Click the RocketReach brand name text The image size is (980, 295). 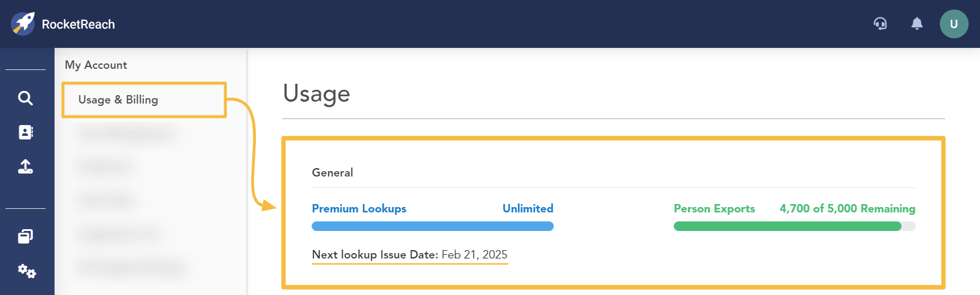tap(79, 25)
